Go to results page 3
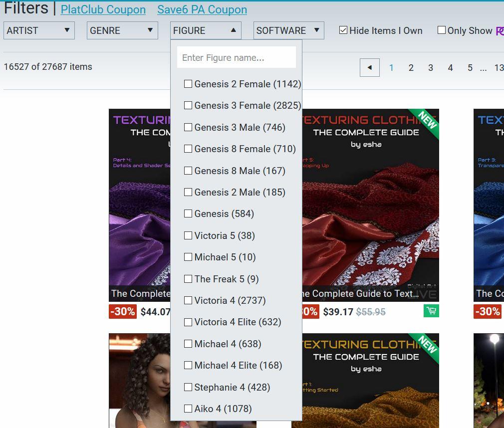Viewport: 504px width, 428px height. click(x=430, y=68)
